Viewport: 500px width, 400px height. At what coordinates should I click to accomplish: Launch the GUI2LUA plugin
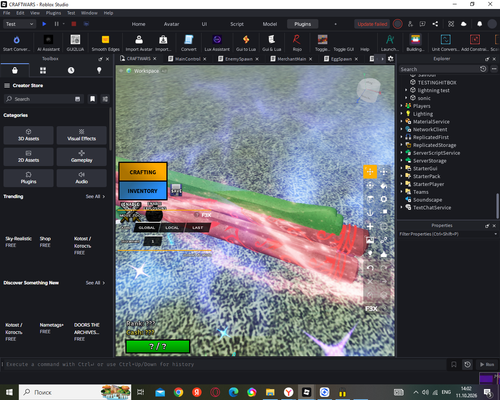point(75,43)
